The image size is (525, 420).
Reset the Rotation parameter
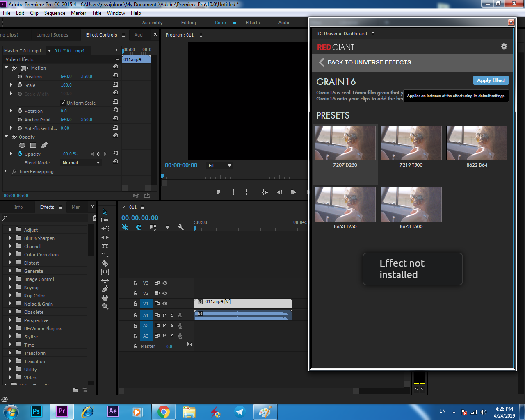pos(116,110)
